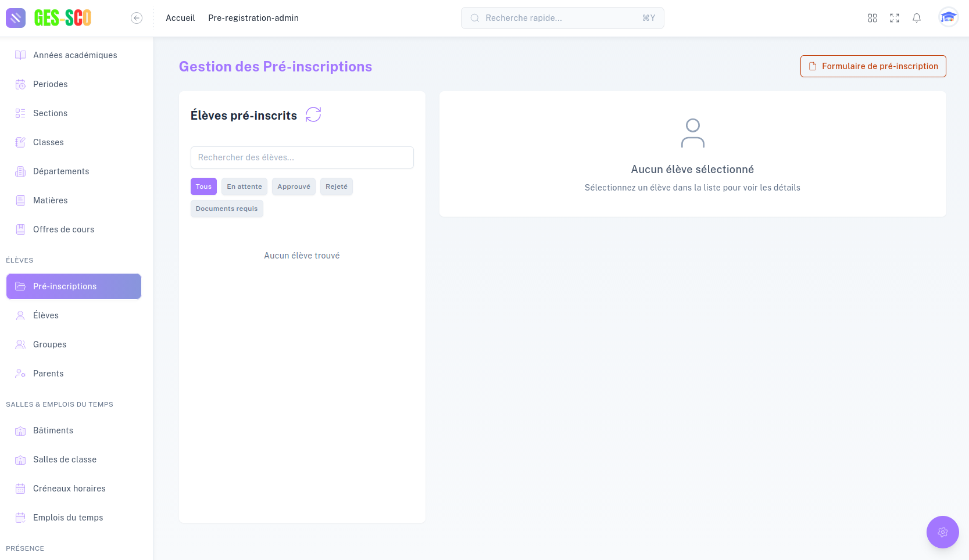Open the notifications bell
The height and width of the screenshot is (560, 969).
[x=916, y=18]
